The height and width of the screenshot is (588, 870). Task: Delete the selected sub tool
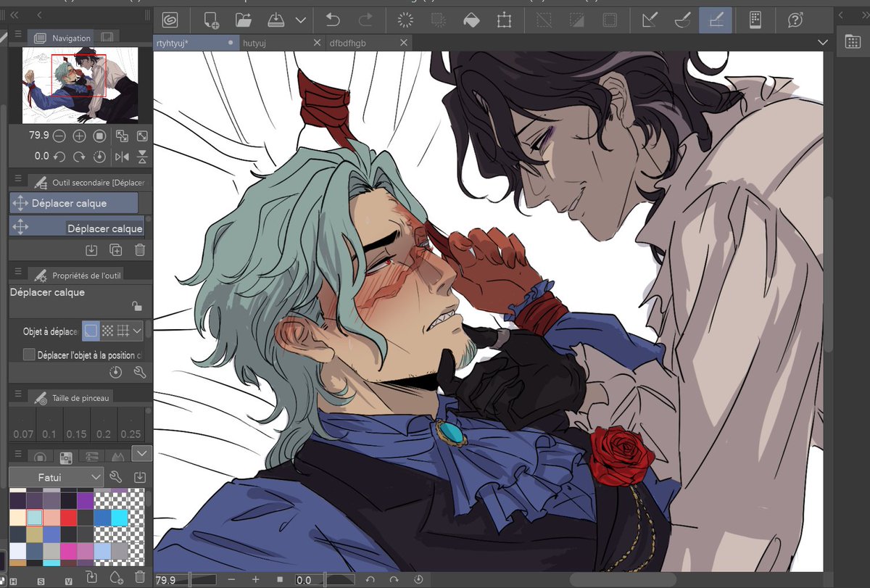(x=140, y=250)
